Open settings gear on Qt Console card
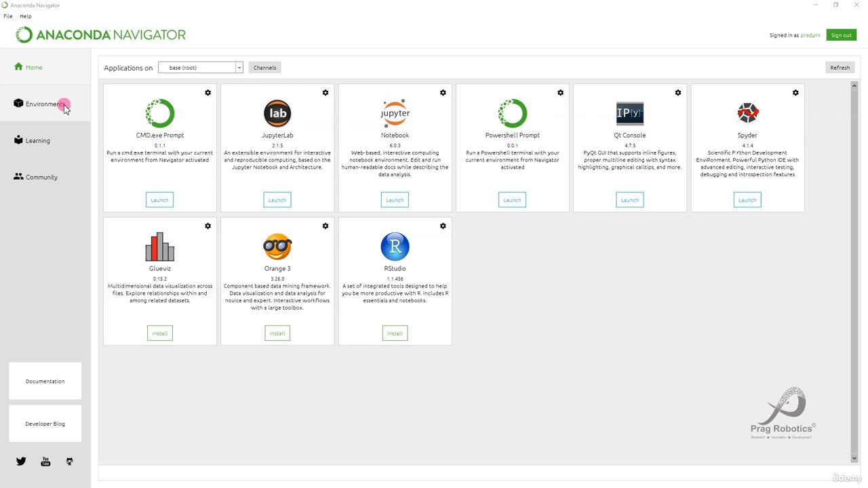Viewport: 868px width, 488px height. pos(678,93)
